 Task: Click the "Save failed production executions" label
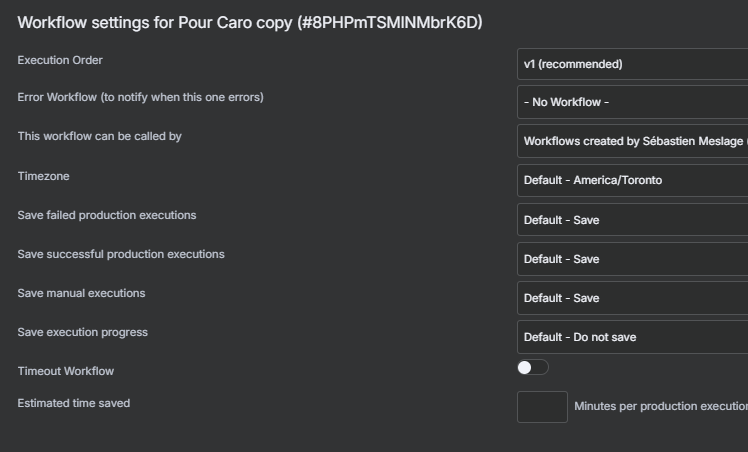pos(107,215)
